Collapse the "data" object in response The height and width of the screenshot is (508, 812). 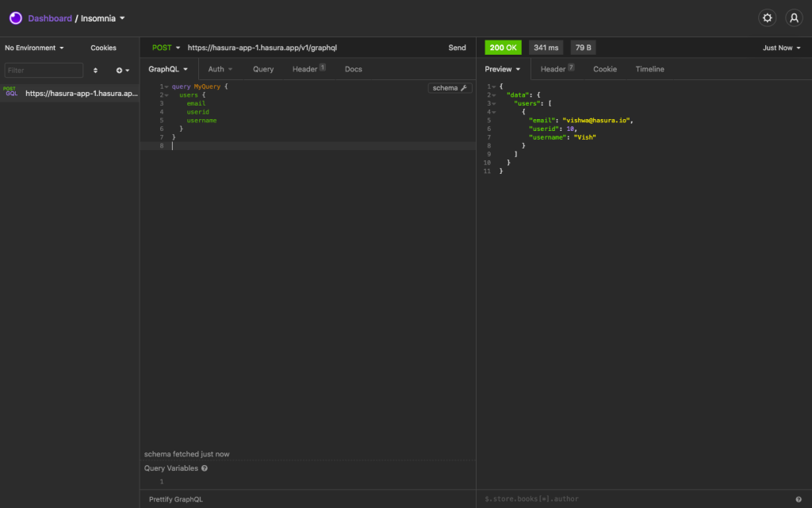pos(494,95)
